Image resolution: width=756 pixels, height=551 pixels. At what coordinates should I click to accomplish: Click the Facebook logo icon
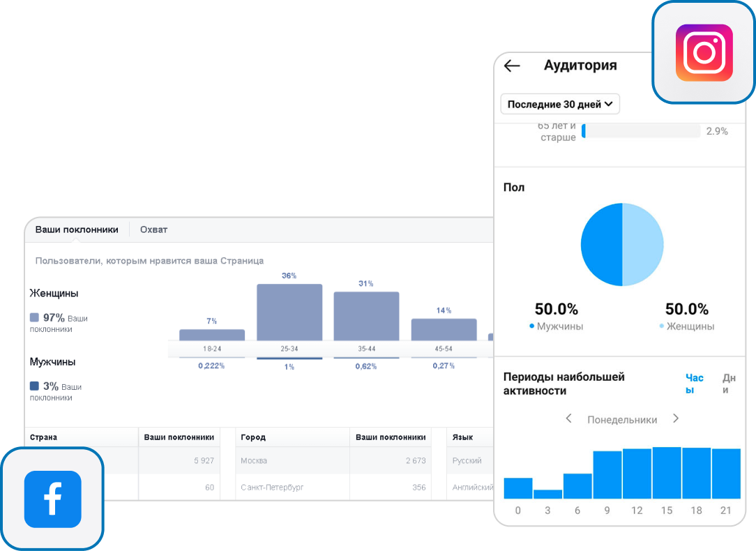tap(52, 499)
